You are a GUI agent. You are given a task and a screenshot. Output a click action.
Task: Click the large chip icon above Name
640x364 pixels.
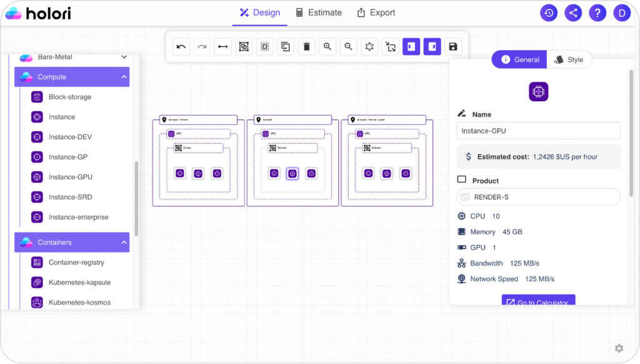pyautogui.click(x=538, y=92)
